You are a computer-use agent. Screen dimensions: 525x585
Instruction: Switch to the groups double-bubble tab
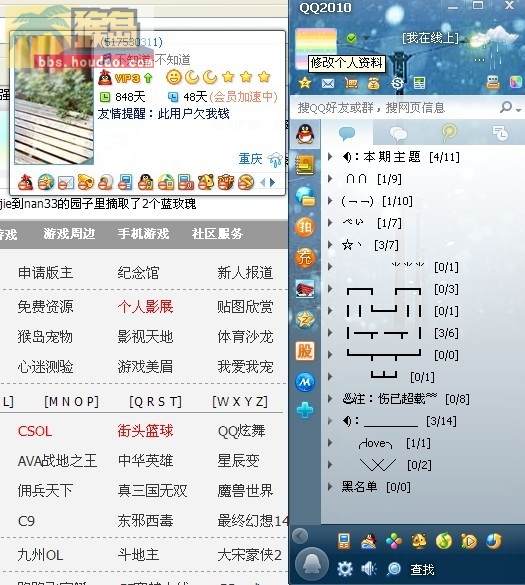(398, 133)
